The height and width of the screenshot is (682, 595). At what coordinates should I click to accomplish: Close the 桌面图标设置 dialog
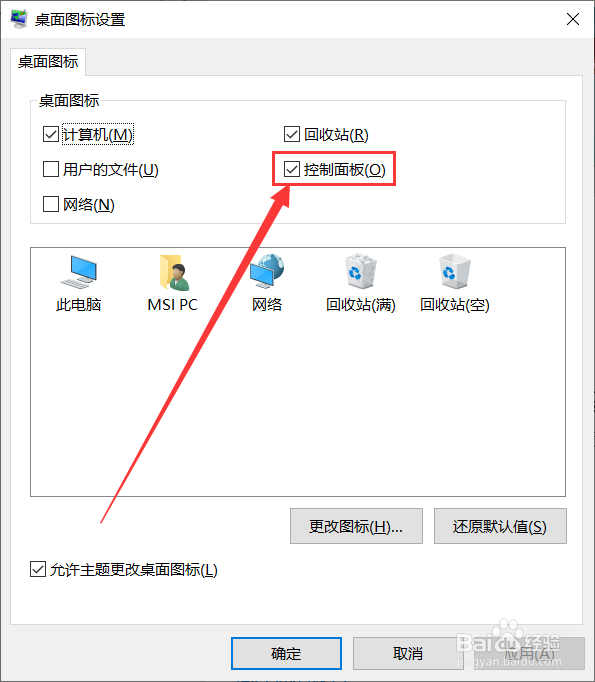[x=573, y=19]
